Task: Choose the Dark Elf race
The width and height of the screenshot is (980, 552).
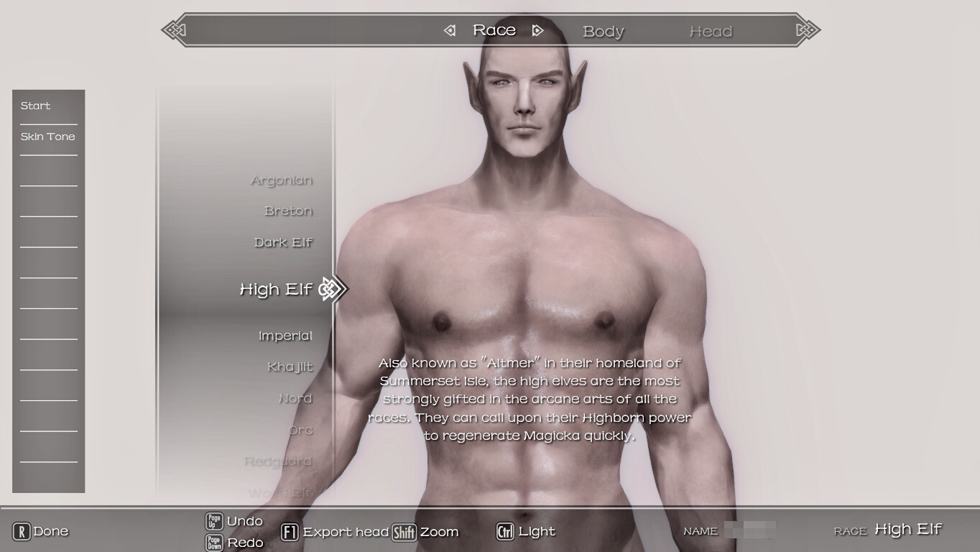Action: pos(283,242)
